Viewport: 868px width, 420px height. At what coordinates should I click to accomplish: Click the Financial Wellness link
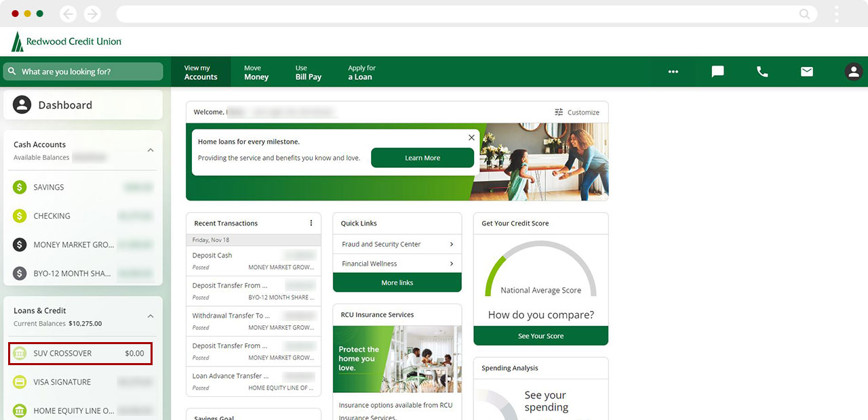370,264
